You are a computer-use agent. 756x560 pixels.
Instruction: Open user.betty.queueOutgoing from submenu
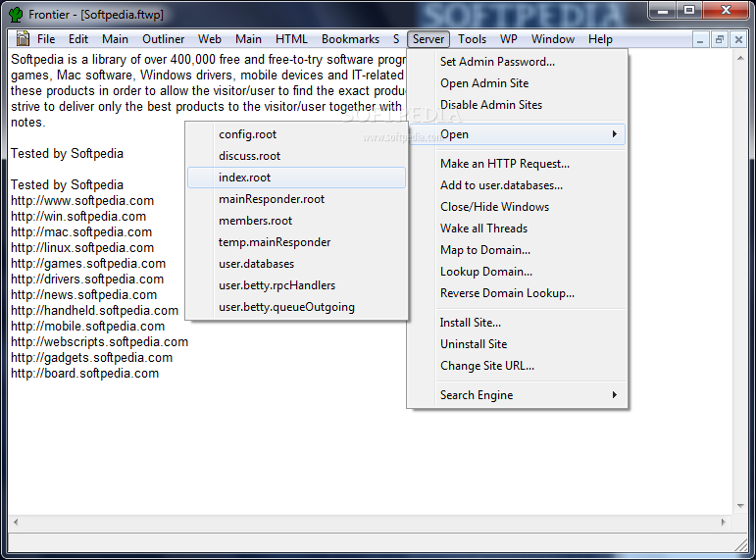tap(296, 307)
